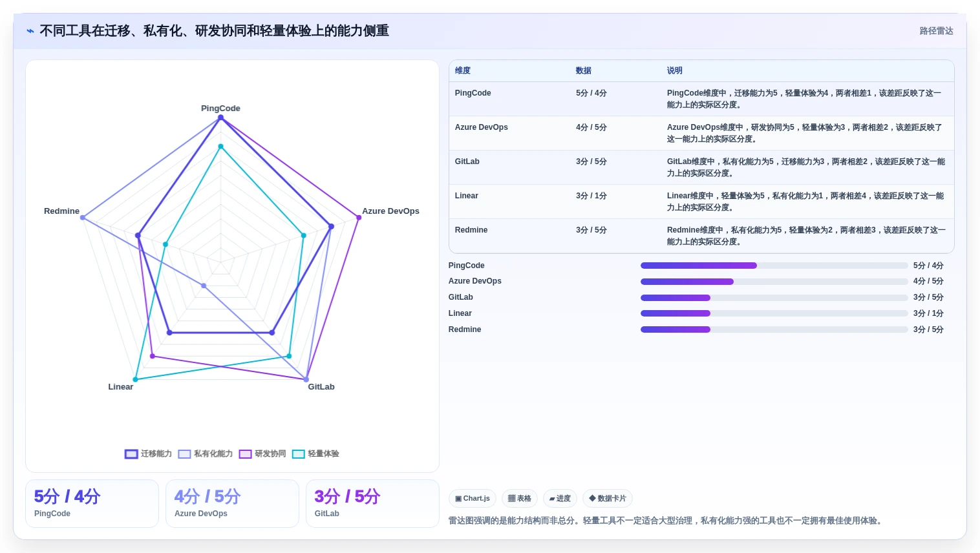
Task: Click the Chart.js chip
Action: tap(473, 499)
